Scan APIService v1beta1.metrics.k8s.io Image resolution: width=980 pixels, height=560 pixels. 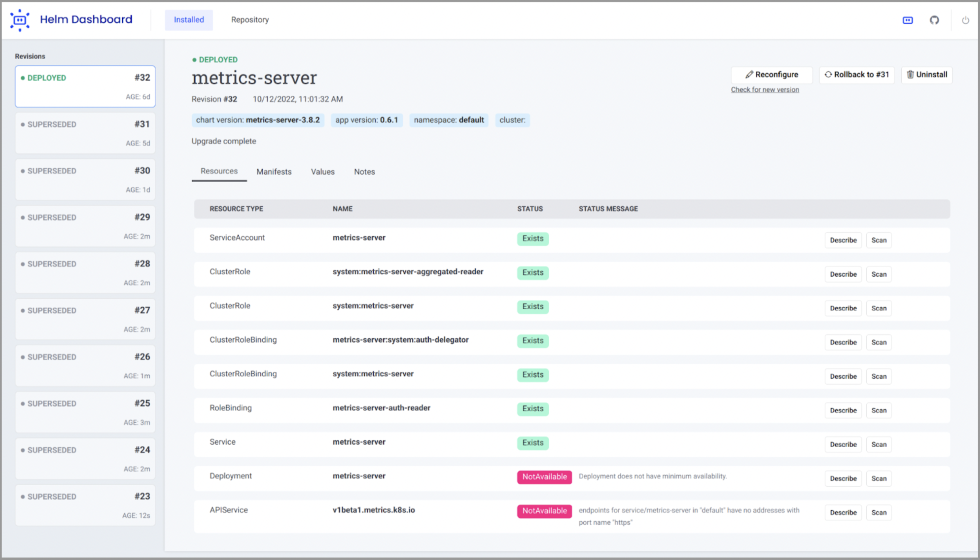pyautogui.click(x=879, y=512)
